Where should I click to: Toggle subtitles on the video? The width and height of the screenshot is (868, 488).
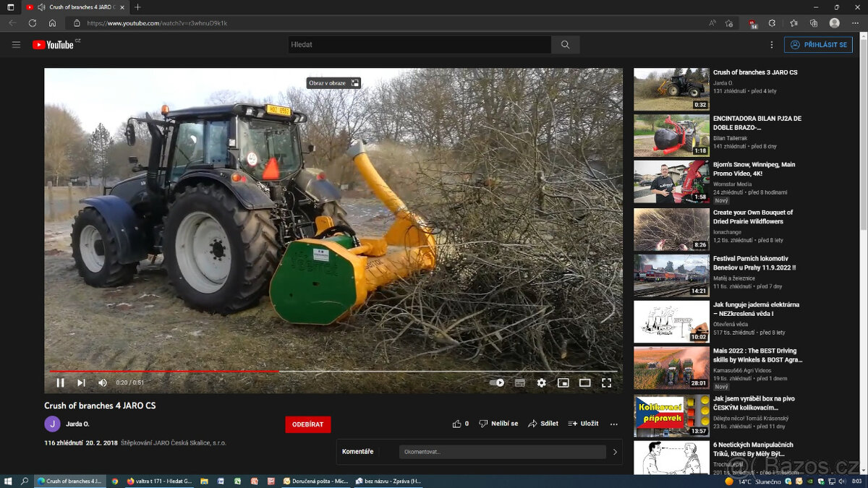(519, 383)
